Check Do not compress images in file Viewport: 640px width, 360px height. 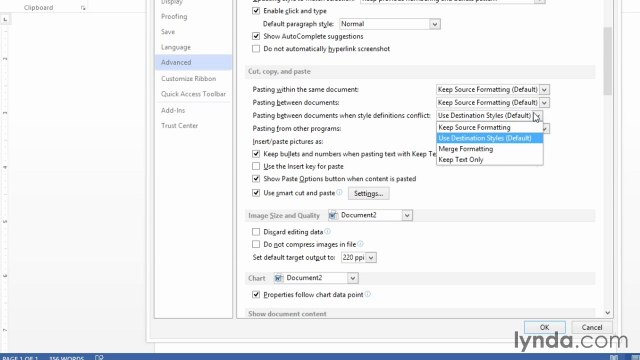click(256, 244)
